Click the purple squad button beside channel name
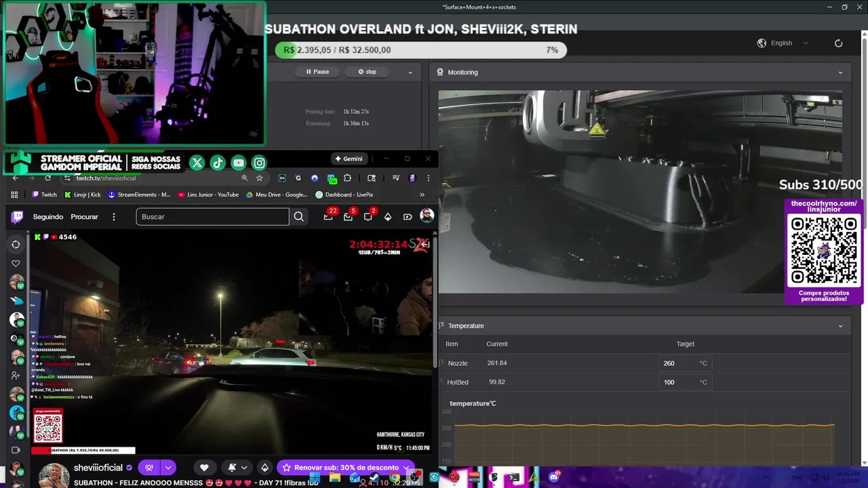Viewport: 868px width, 488px height. [149, 468]
